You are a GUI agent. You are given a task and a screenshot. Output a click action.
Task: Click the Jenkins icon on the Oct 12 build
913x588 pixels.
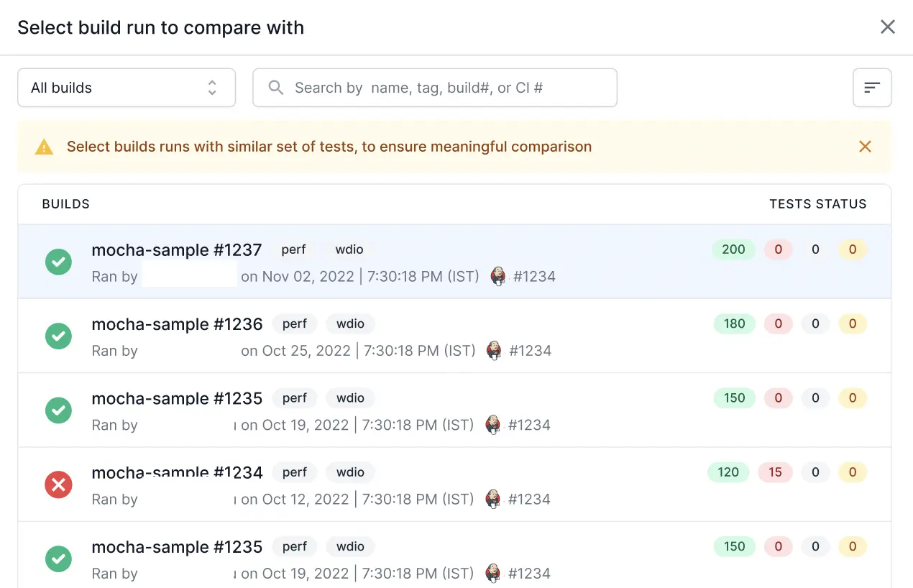(492, 499)
